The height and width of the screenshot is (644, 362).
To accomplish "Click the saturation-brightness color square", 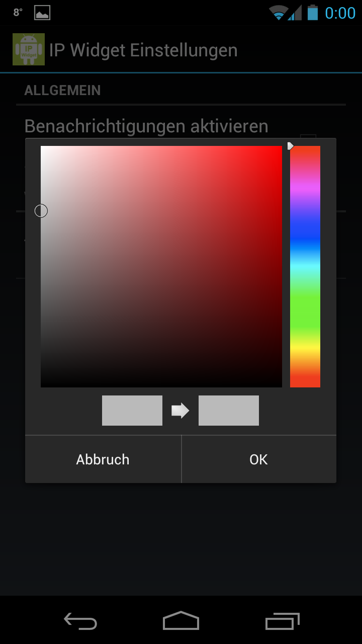I will [161, 267].
